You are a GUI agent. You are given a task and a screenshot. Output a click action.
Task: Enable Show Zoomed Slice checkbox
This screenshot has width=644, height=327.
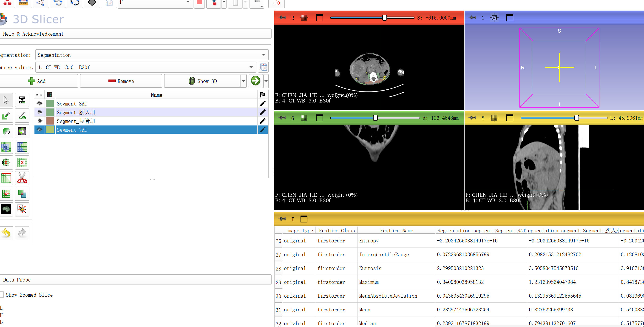click(2, 295)
